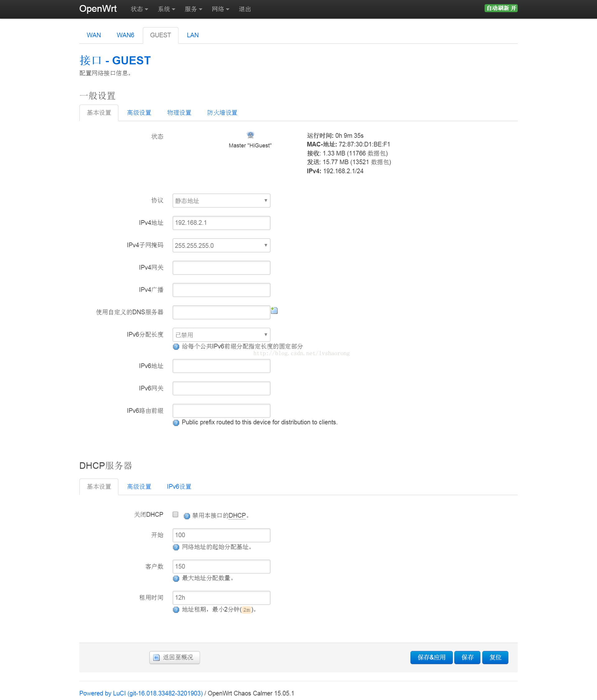The height and width of the screenshot is (700, 597).
Task: Toggle the 自动刷新 开 indicator
Action: 501,8
